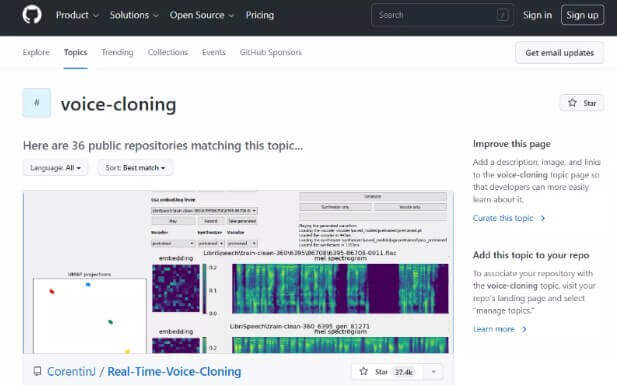617x385 pixels.
Task: Switch to the Explore tab
Action: coord(36,52)
